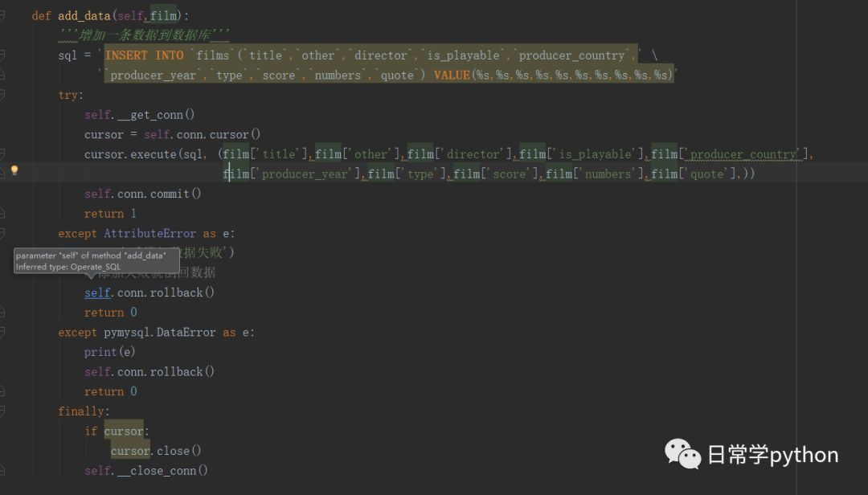The width and height of the screenshot is (868, 495).
Task: Click the sql variable before the equals sign
Action: (x=68, y=55)
